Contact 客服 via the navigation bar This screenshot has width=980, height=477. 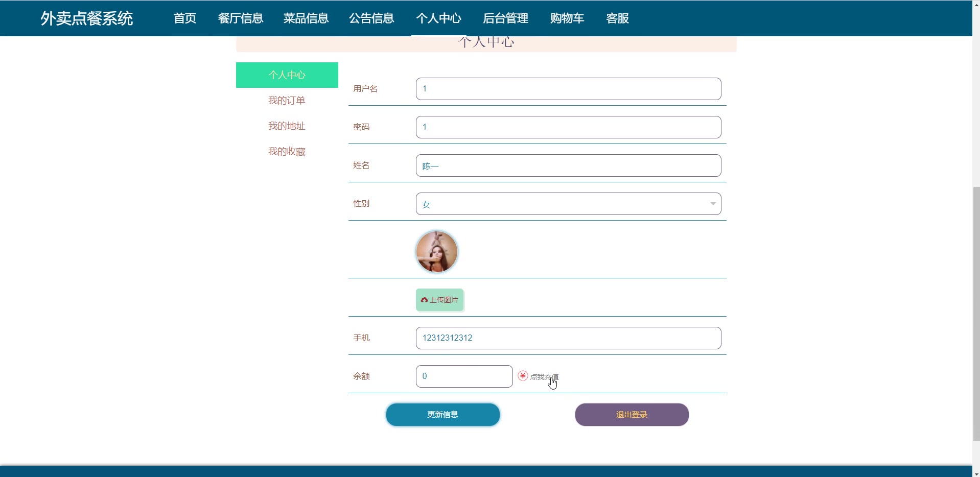tap(617, 18)
